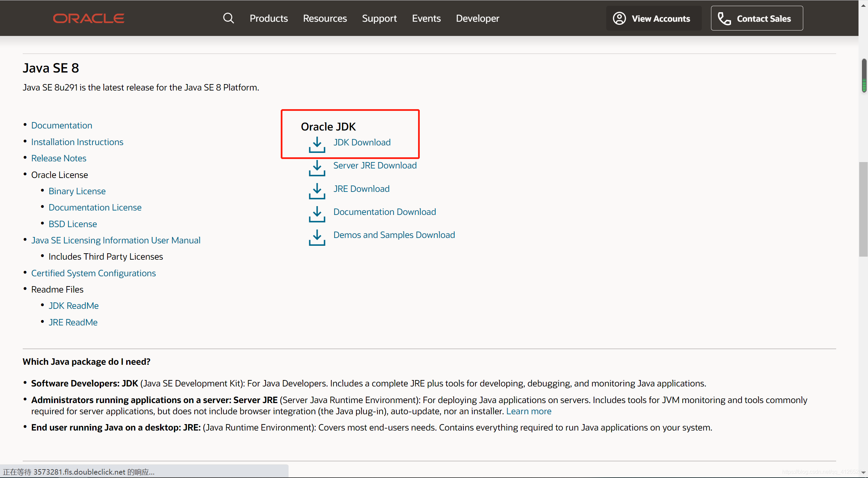Click the View Accounts person icon
Viewport: 868px width, 478px height.
click(619, 18)
